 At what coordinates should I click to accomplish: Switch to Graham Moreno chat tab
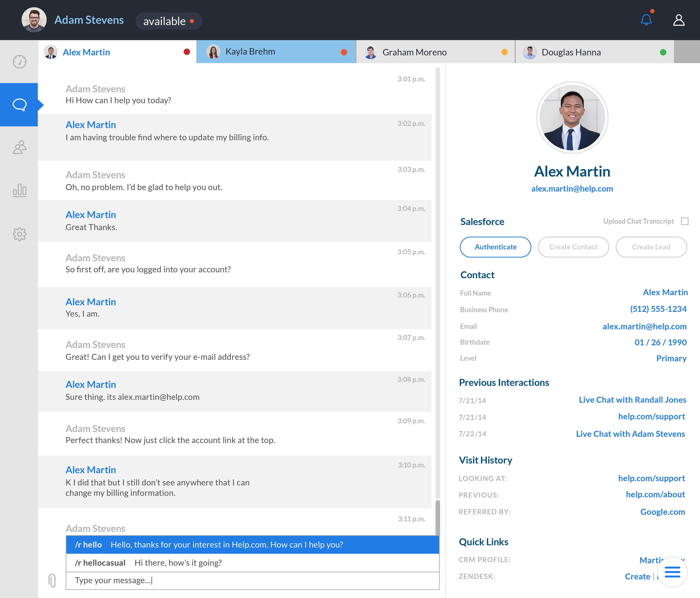click(x=435, y=52)
